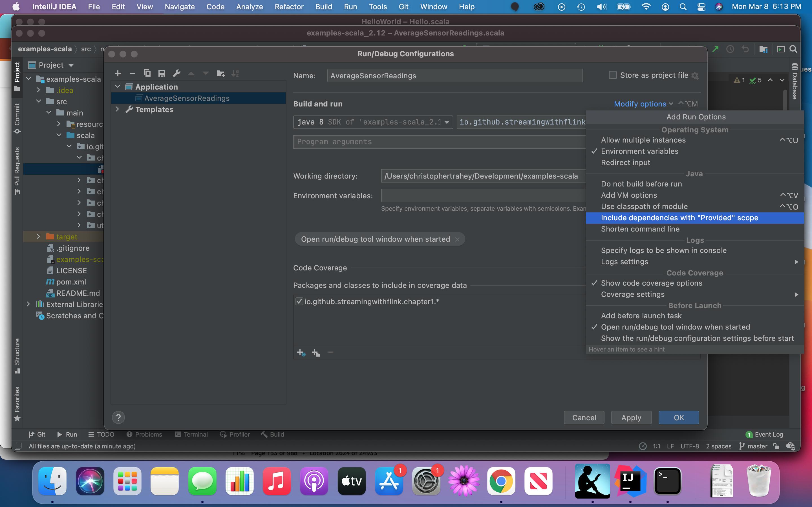812x507 pixels.
Task: Click the Add New Configuration plus icon
Action: 118,74
